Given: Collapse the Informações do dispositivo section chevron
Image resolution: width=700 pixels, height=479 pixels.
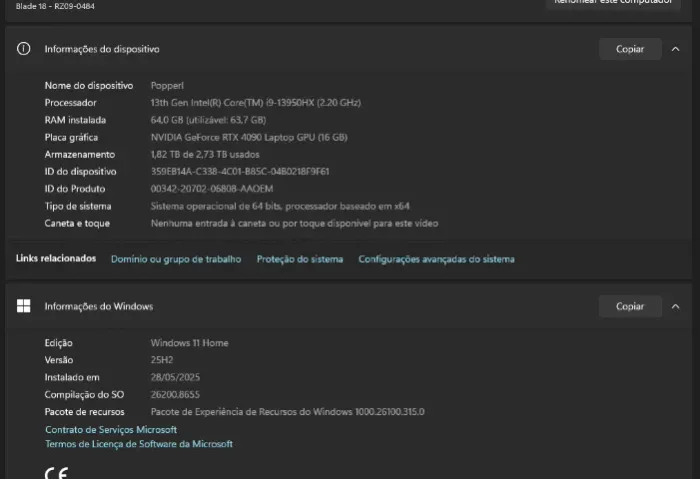Looking at the screenshot, I should click(x=675, y=49).
